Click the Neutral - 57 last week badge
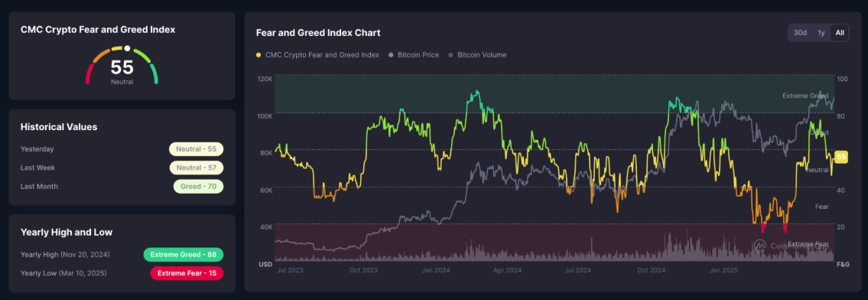868x300 pixels. pos(197,168)
